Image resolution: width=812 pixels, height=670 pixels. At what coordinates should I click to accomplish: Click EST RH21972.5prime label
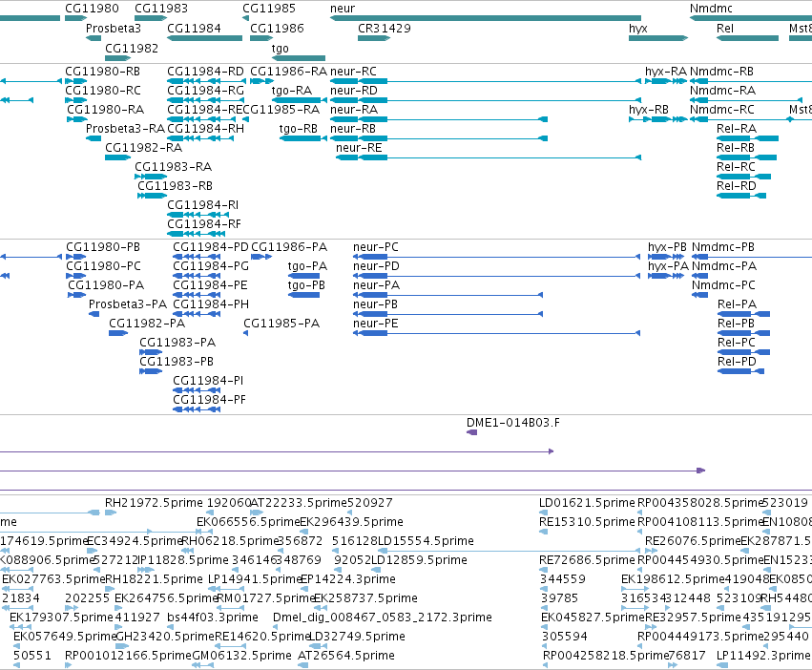(x=154, y=503)
